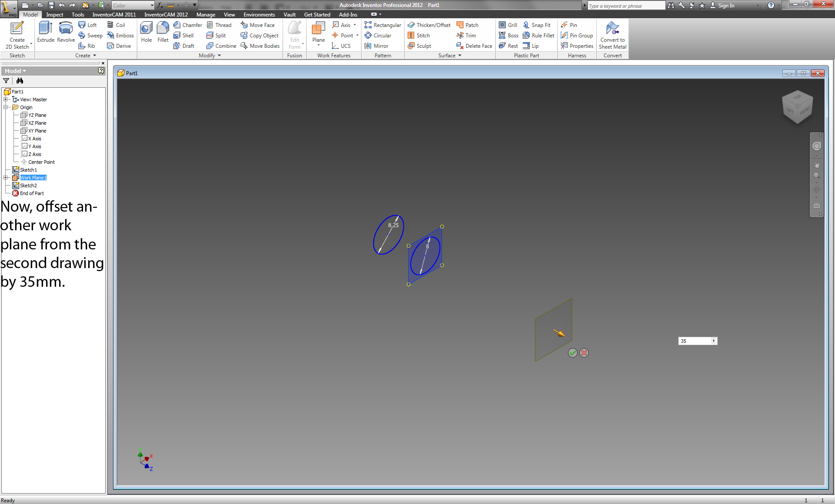Open the Manage tab

click(206, 15)
